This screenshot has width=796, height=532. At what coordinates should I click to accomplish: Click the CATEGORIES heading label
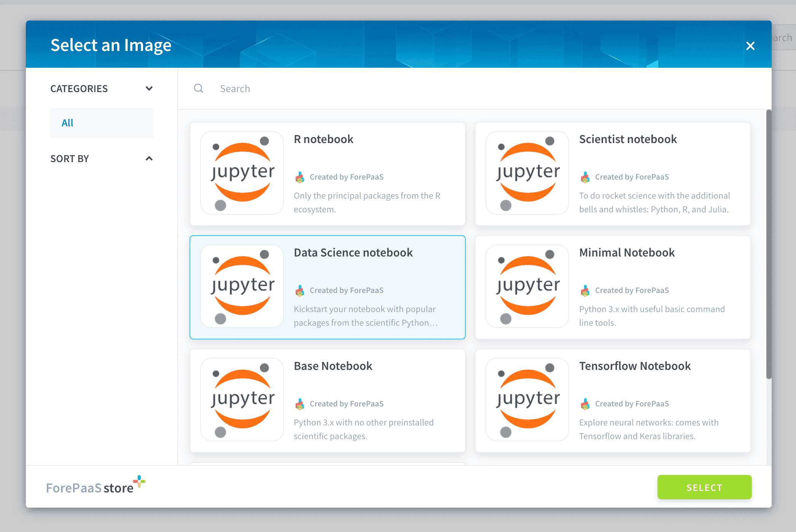point(79,89)
